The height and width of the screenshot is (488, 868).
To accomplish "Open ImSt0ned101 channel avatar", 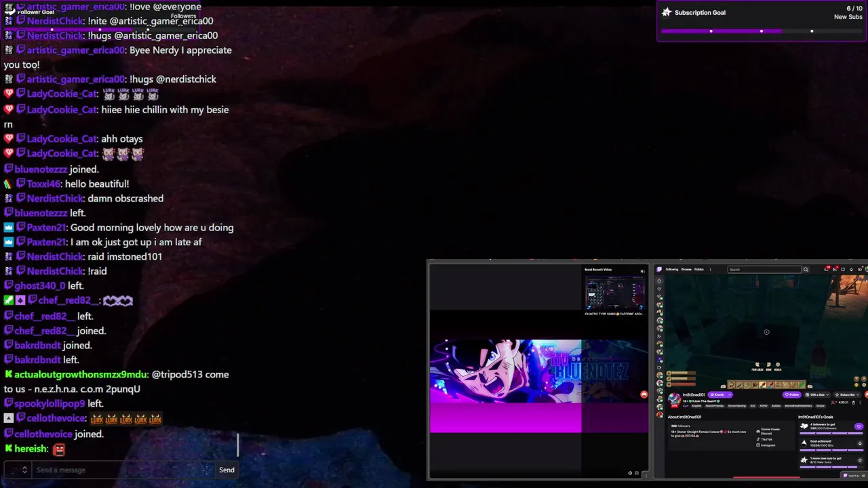I will pyautogui.click(x=675, y=400).
